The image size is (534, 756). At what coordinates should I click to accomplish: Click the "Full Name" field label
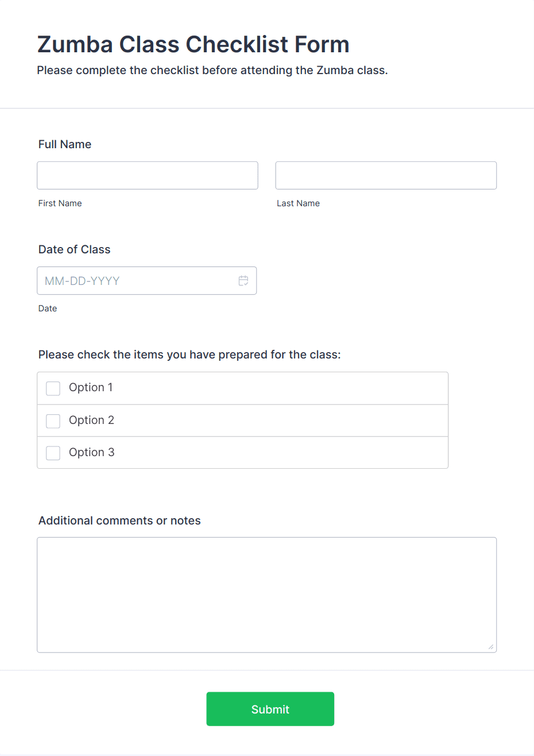pyautogui.click(x=65, y=144)
